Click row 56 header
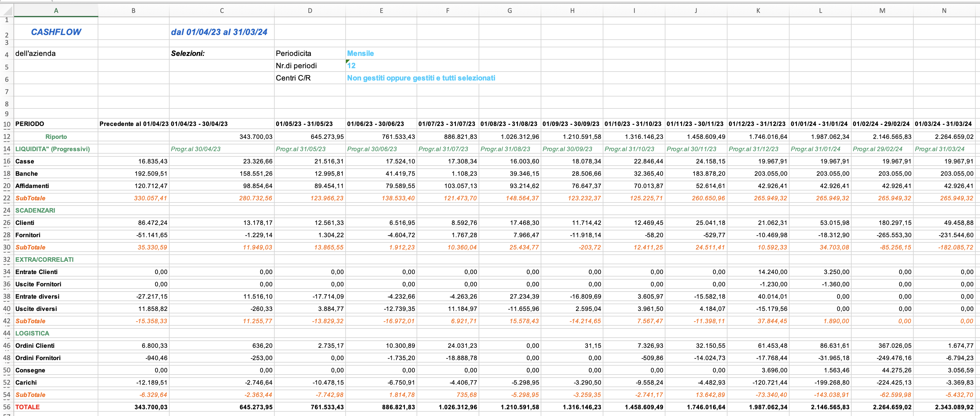 [7, 407]
